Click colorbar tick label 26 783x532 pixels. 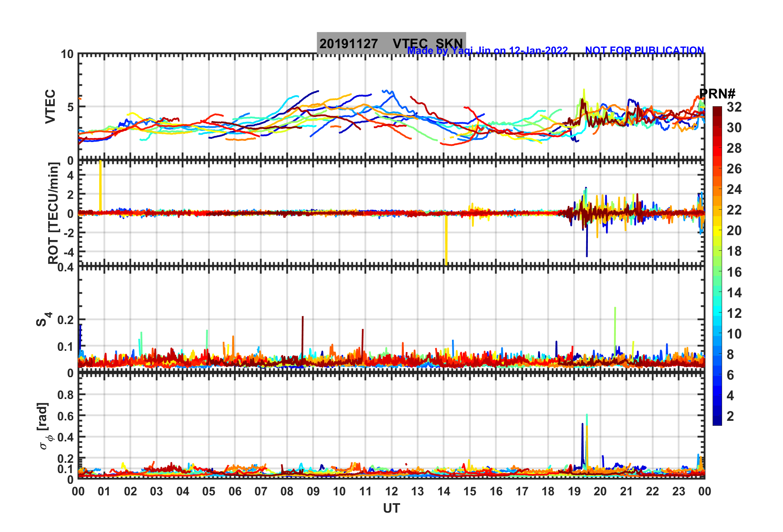pos(734,169)
